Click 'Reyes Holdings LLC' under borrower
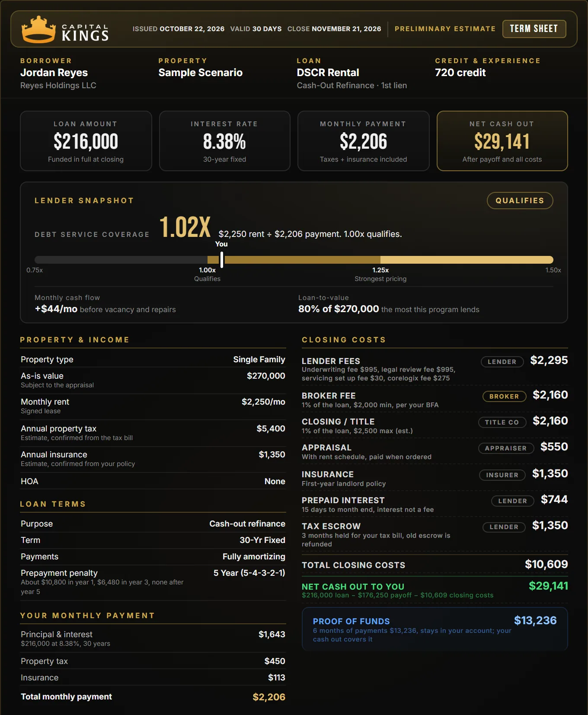Image resolution: width=588 pixels, height=715 pixels. tap(58, 86)
